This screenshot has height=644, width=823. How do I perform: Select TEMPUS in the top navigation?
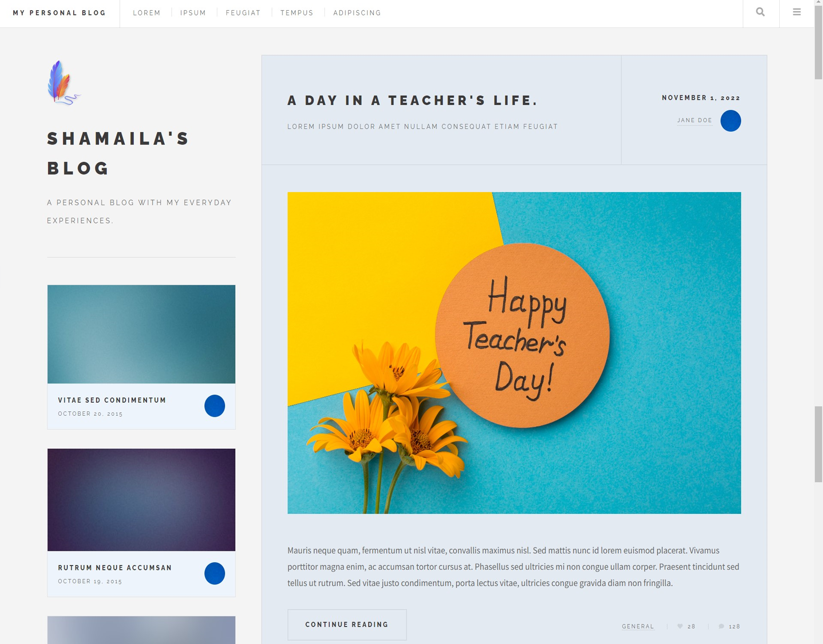coord(297,13)
